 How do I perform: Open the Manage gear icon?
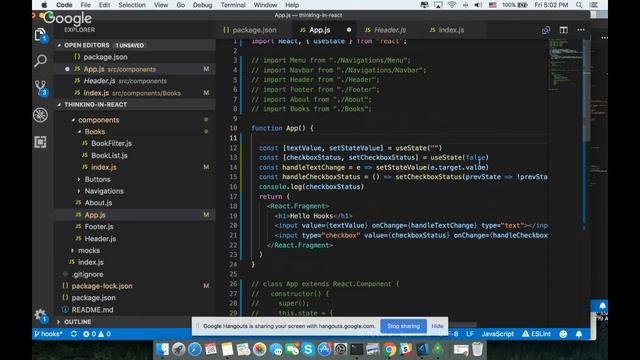pos(40,315)
